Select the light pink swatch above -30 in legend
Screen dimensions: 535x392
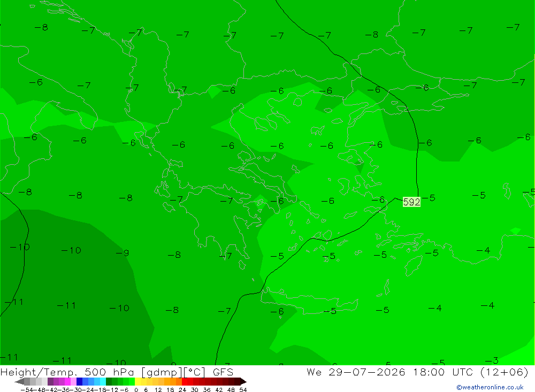73,382
